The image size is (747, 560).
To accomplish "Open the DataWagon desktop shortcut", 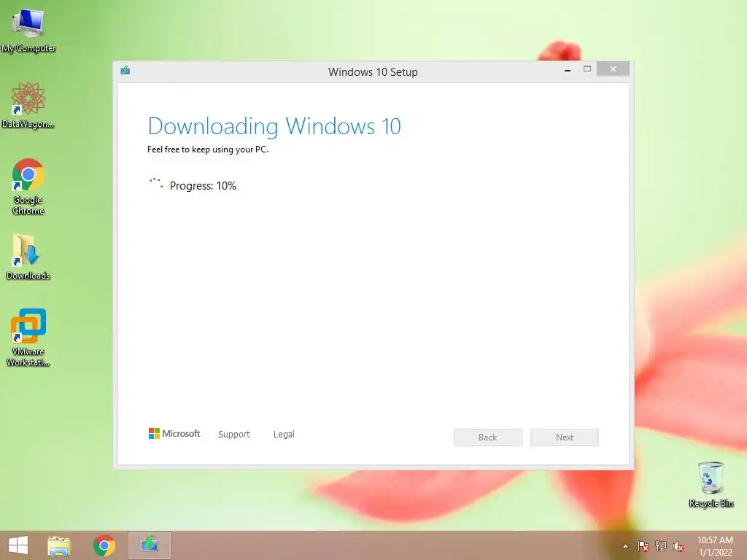I will click(28, 105).
